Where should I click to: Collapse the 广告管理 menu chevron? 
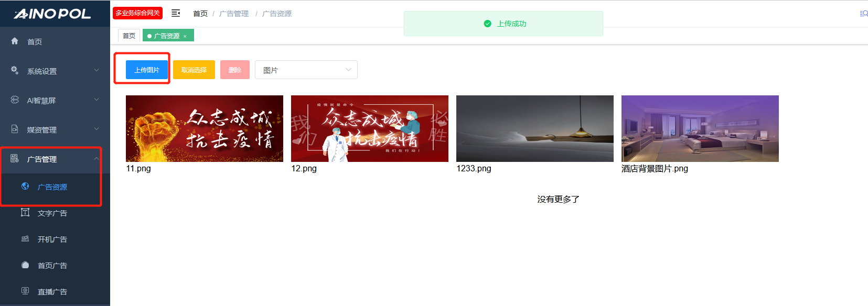(97, 158)
